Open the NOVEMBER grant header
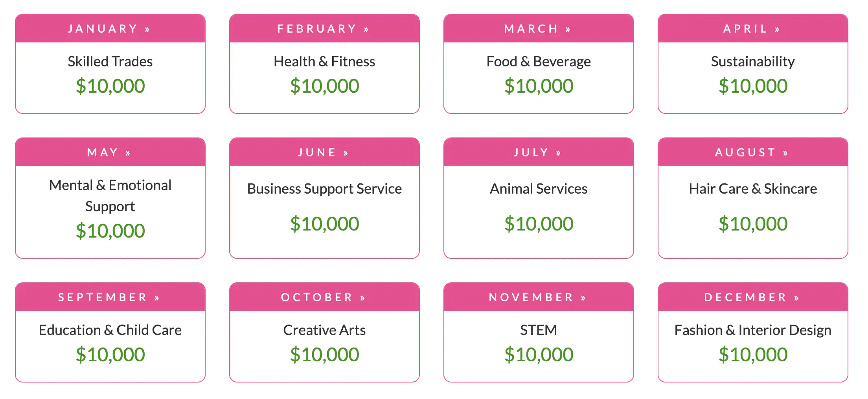868x399 pixels. [537, 297]
